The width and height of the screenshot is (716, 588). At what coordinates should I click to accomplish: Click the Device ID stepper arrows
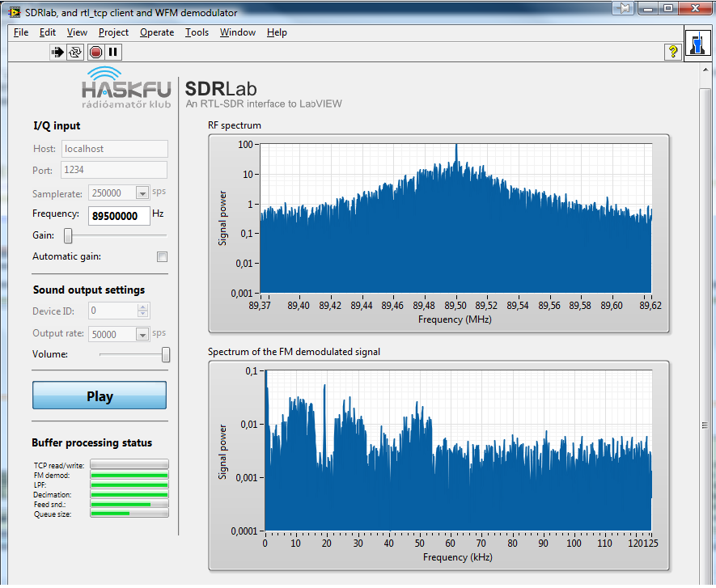click(142, 311)
